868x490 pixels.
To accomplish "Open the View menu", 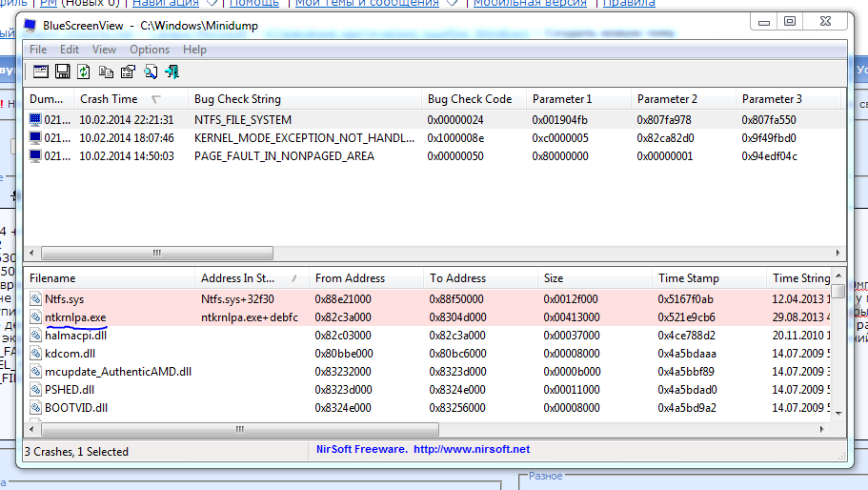I will click(104, 50).
